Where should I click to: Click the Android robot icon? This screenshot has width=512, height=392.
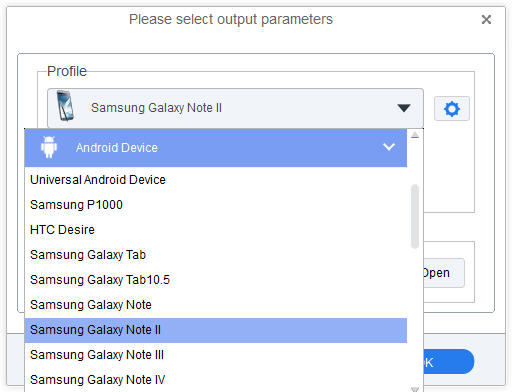coord(49,147)
